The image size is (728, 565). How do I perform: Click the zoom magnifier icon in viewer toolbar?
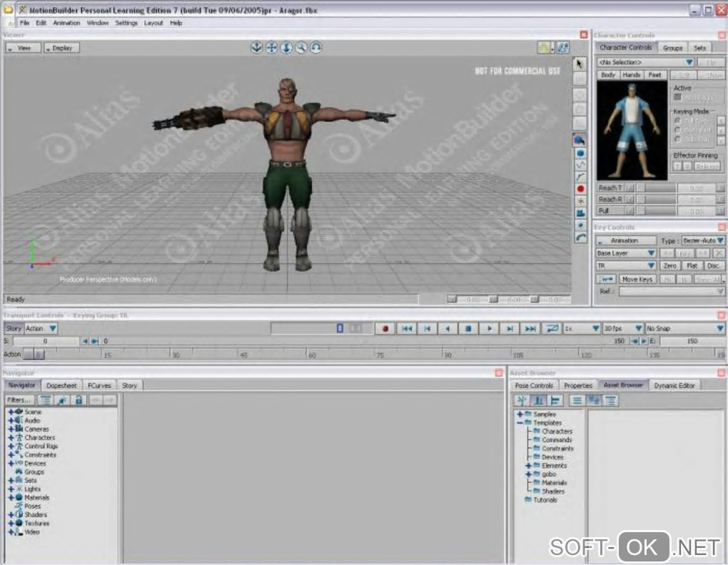point(301,47)
